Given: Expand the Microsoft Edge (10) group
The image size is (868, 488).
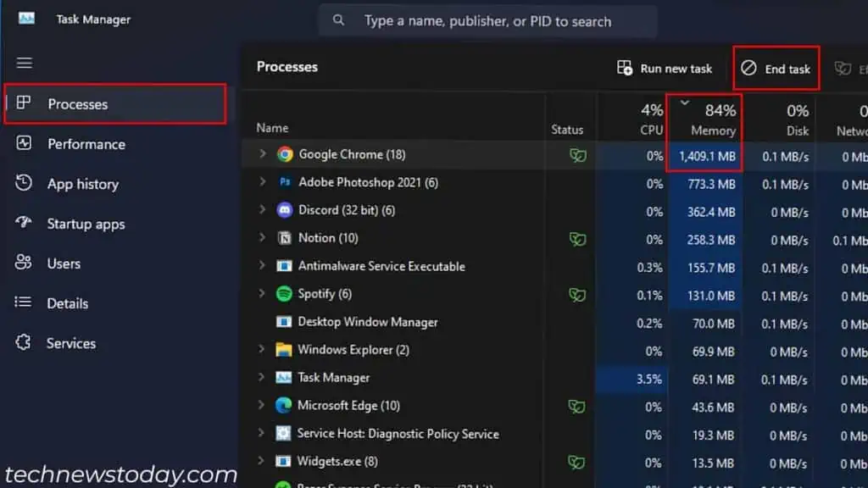Looking at the screenshot, I should pos(261,405).
